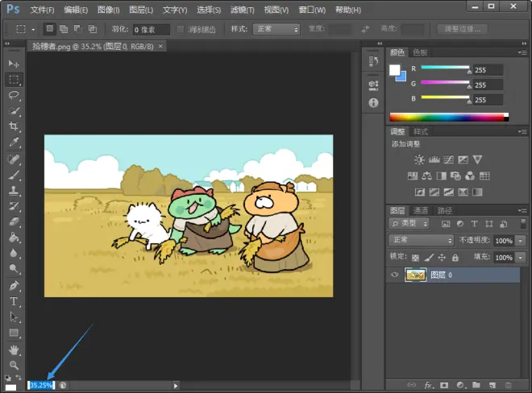Screen dimensions: 532x393
Task: Select the Eyedropper tool
Action: 14,142
